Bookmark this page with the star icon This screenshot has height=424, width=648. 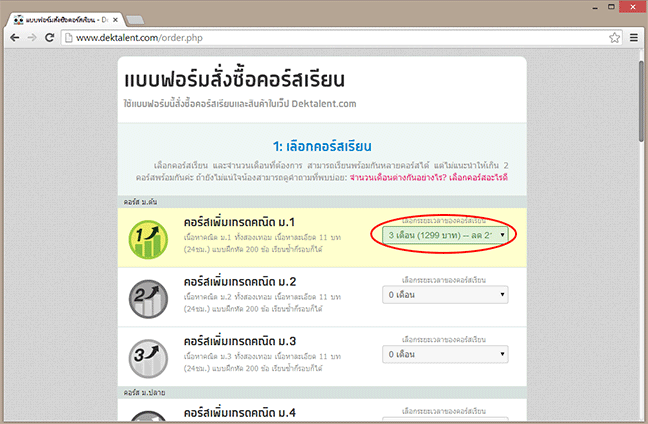pos(614,37)
